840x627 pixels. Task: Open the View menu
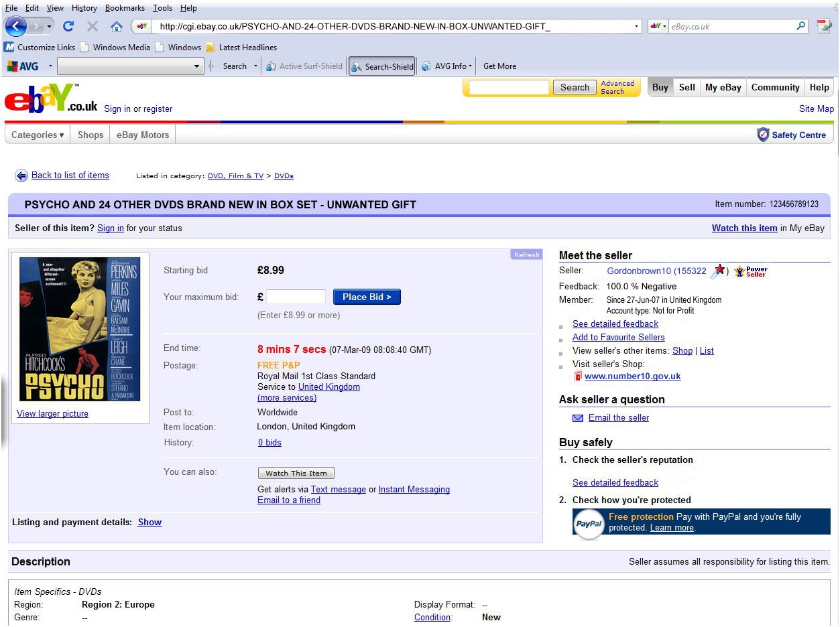(x=55, y=8)
